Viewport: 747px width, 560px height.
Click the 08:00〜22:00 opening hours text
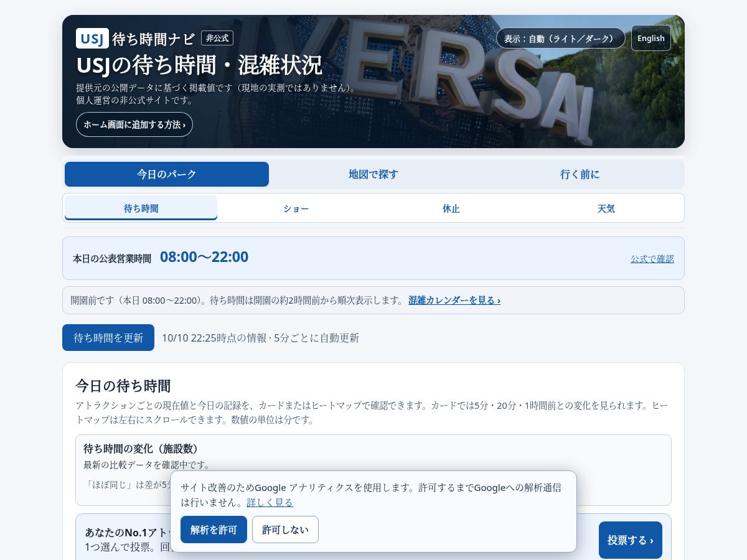(x=204, y=257)
